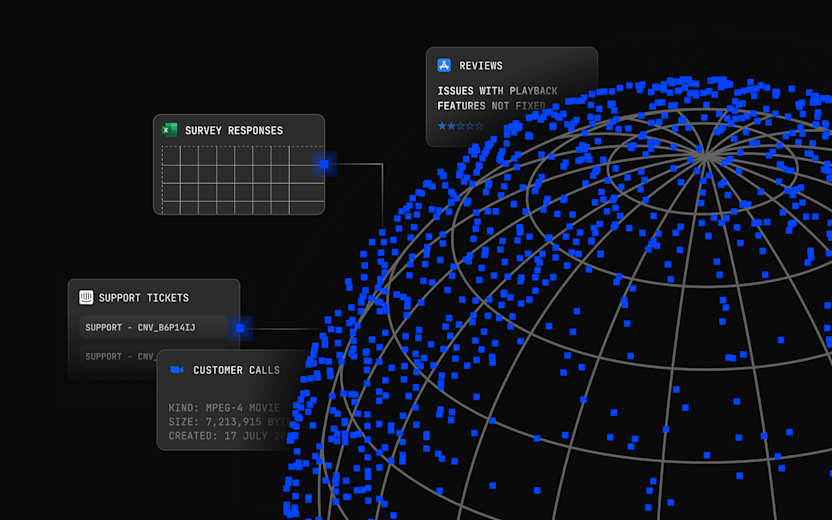Image resolution: width=832 pixels, height=520 pixels.
Task: Click the ISSUES WITH PLAYBACK review text
Action: coord(497,91)
